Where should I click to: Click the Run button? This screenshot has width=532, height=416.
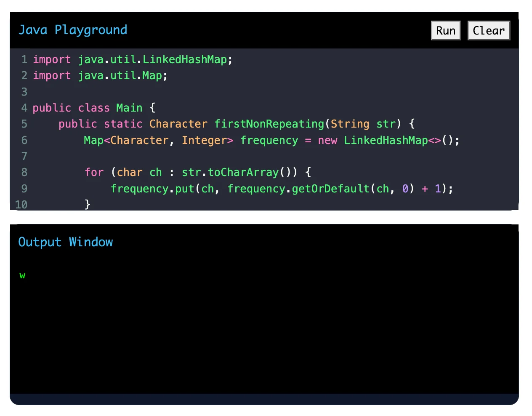pyautogui.click(x=446, y=30)
